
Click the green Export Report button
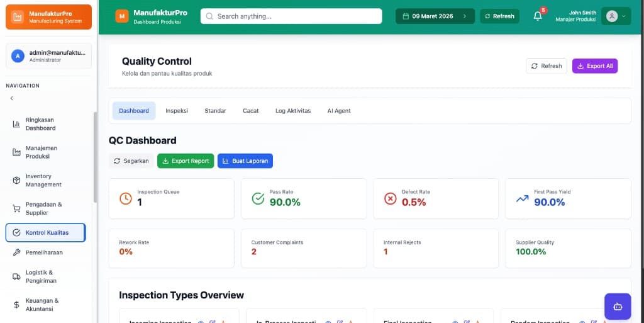pyautogui.click(x=186, y=161)
